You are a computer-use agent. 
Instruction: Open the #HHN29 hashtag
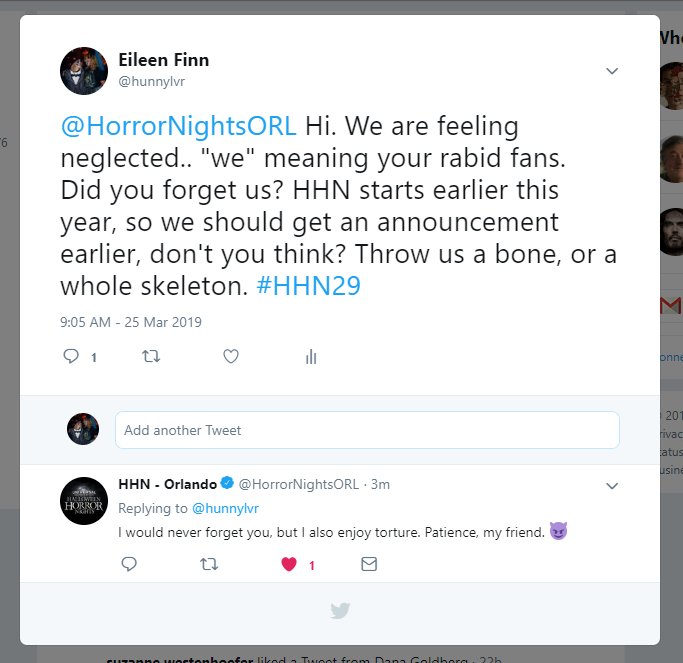coord(309,285)
